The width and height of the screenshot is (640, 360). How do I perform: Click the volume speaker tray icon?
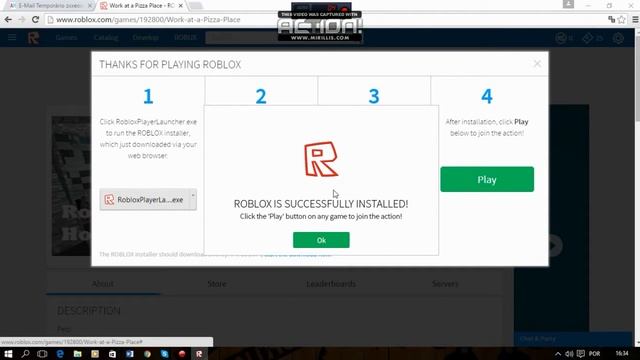click(569, 353)
